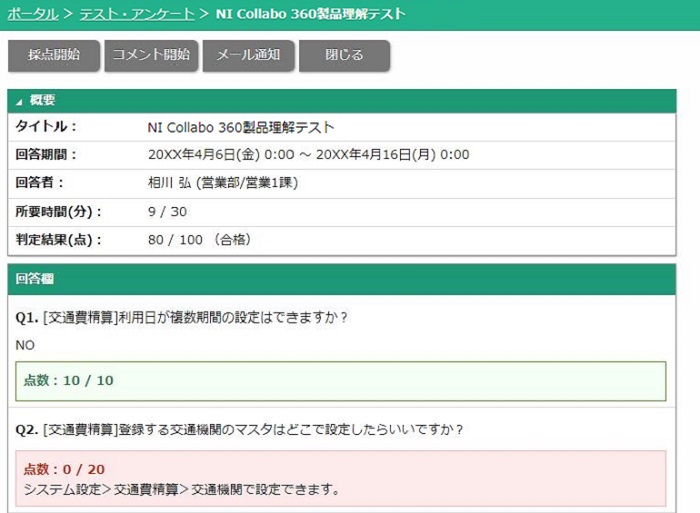Collapse the 概要 section triangle
This screenshot has height=513, width=700.
pyautogui.click(x=19, y=102)
